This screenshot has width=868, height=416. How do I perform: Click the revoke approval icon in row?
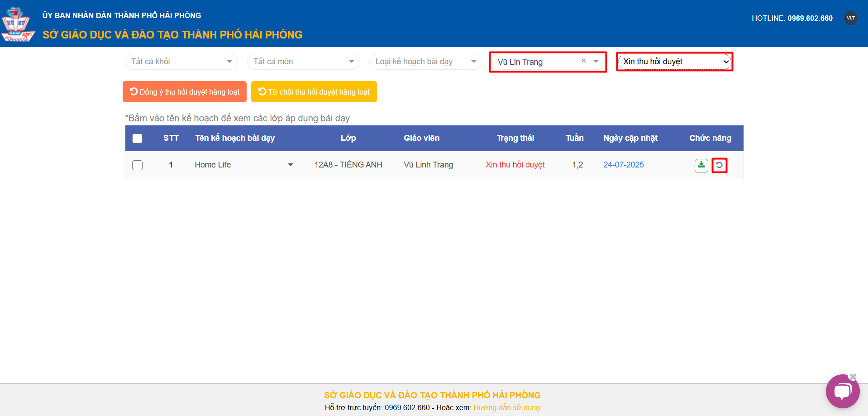(x=719, y=165)
